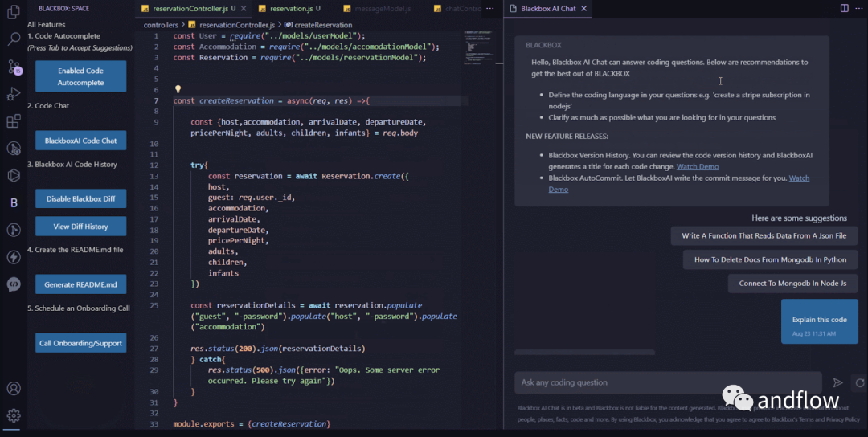
Task: Click line number 7 in the gutter
Action: [156, 100]
